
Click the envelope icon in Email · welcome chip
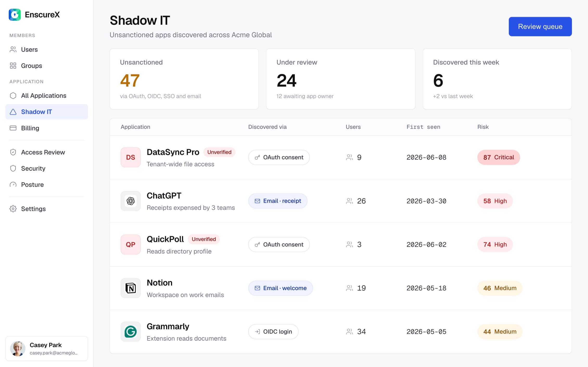pos(257,288)
